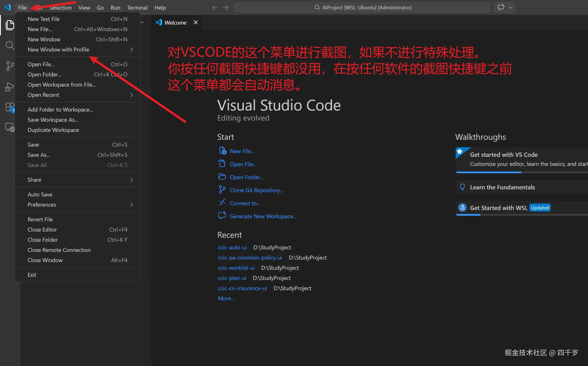Click the navigate forward arrow
This screenshot has height=366, width=588.
click(226, 8)
